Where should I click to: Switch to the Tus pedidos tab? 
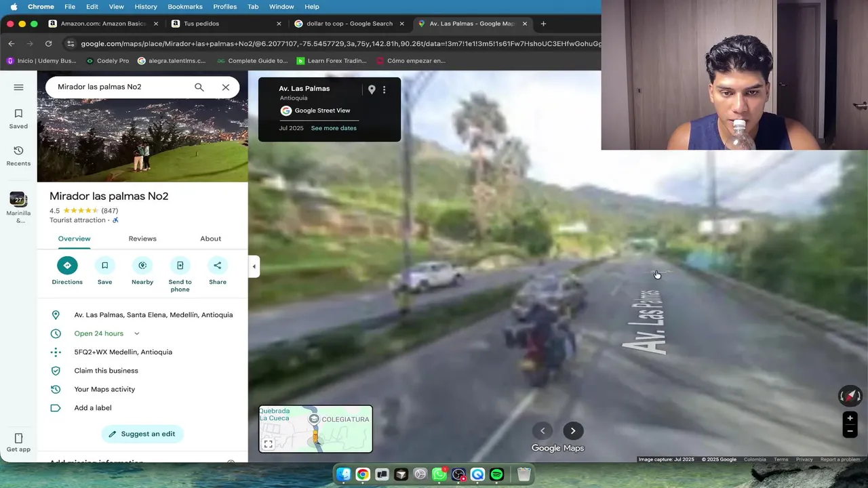pyautogui.click(x=225, y=23)
